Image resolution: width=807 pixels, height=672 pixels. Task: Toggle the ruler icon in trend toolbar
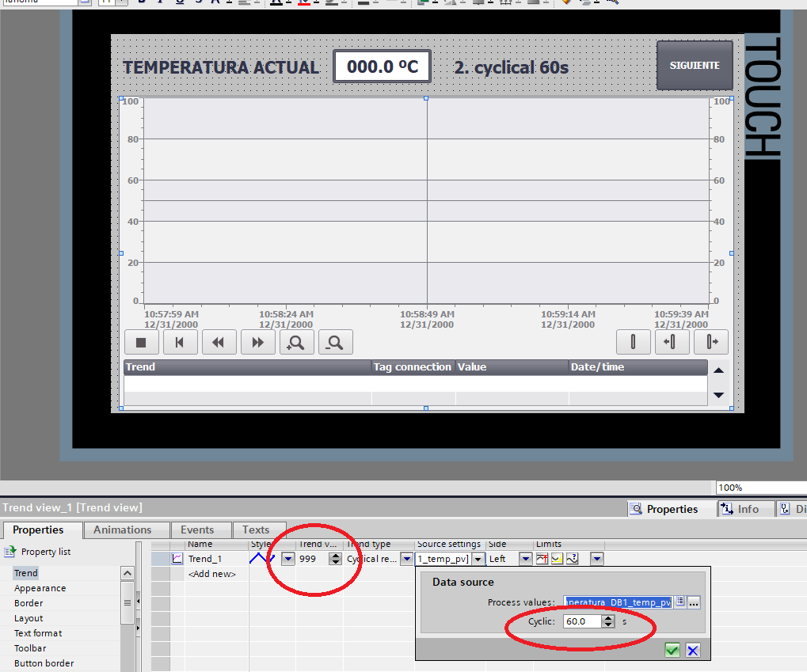click(x=633, y=342)
